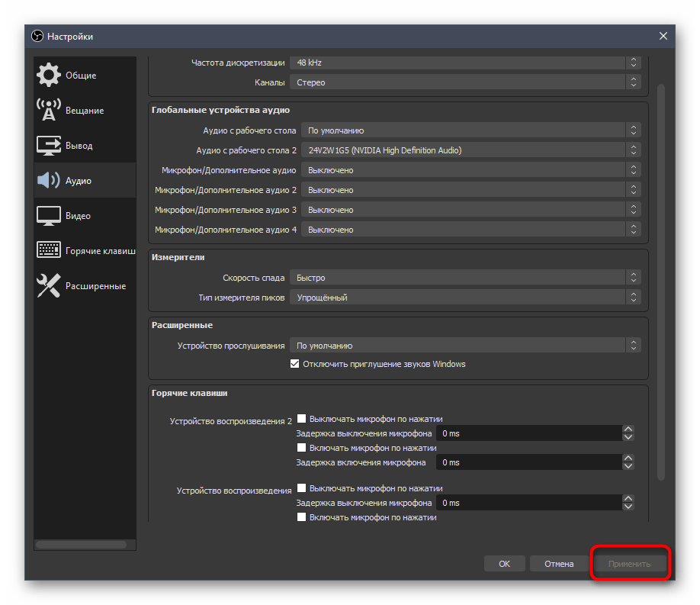Open Аудио с рабочего стола 2 dropdown
Screen dimensions: 700x605
click(x=470, y=150)
